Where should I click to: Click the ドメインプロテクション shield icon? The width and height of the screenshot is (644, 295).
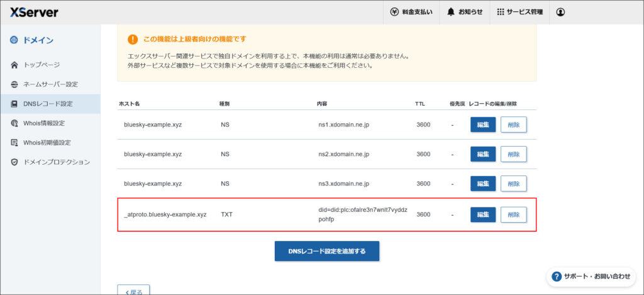pyautogui.click(x=14, y=162)
